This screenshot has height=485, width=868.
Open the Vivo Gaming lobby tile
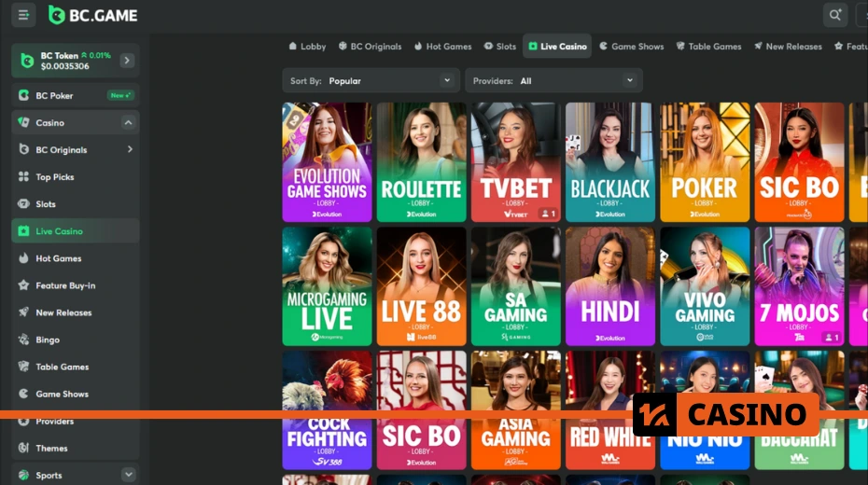(705, 286)
